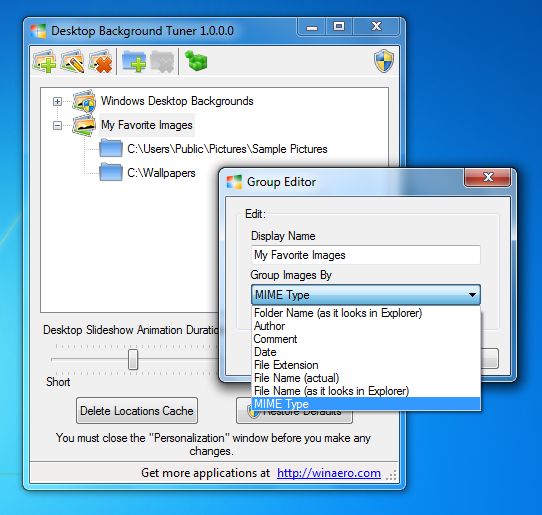Click the C:\Wallpapers folder icon
542x515 pixels.
[x=111, y=172]
